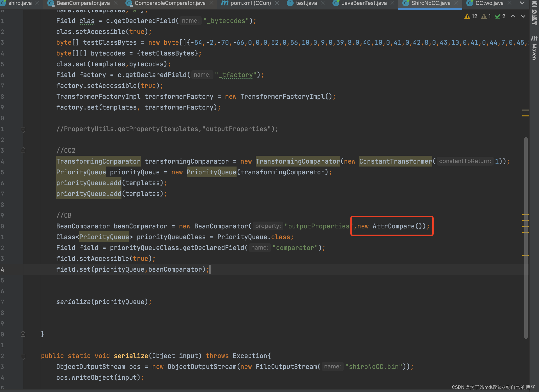
Task: Switch to the pom.xml (CCun) tab
Action: [x=251, y=3]
